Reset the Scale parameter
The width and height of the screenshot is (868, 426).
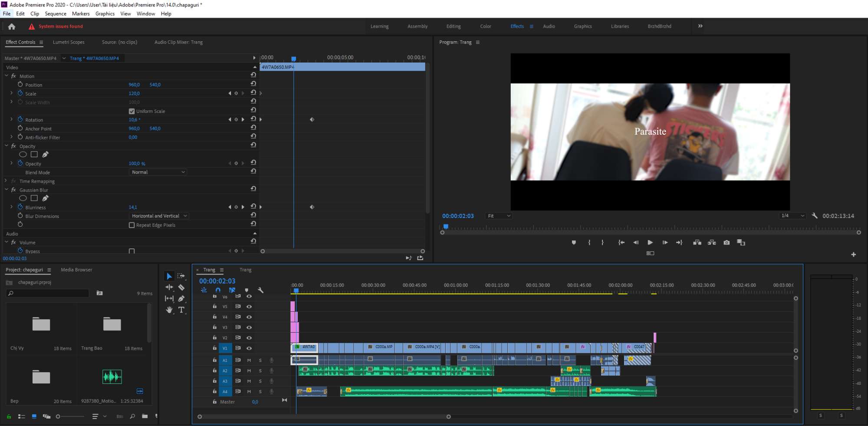point(253,92)
